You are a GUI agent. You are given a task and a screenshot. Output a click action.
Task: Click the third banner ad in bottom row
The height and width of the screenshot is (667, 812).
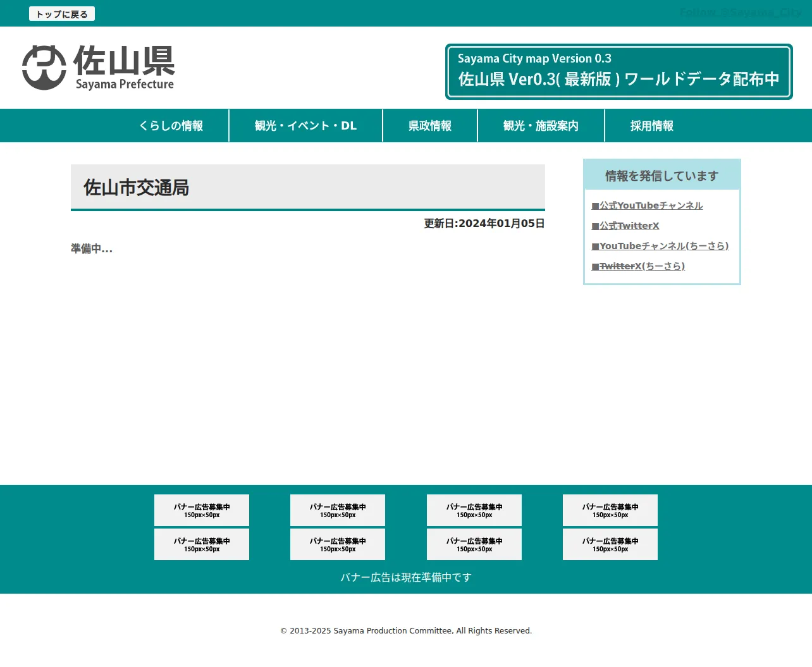click(x=474, y=544)
